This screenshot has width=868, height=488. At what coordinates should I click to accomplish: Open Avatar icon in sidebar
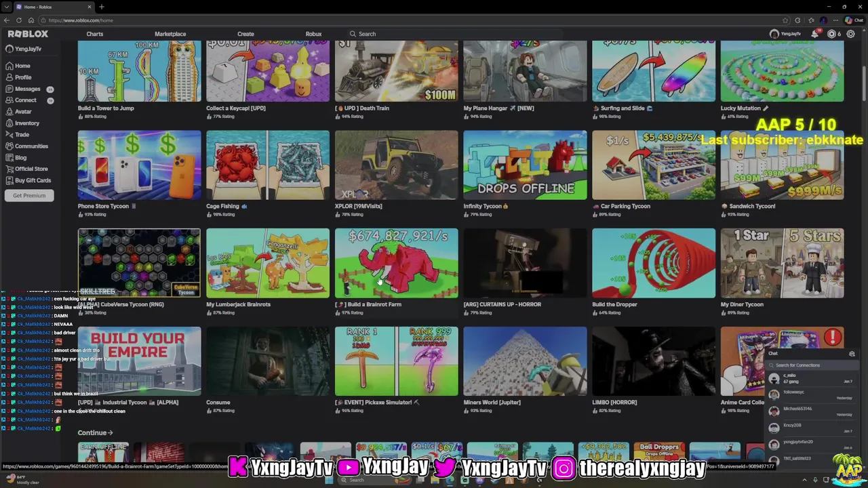tap(9, 112)
